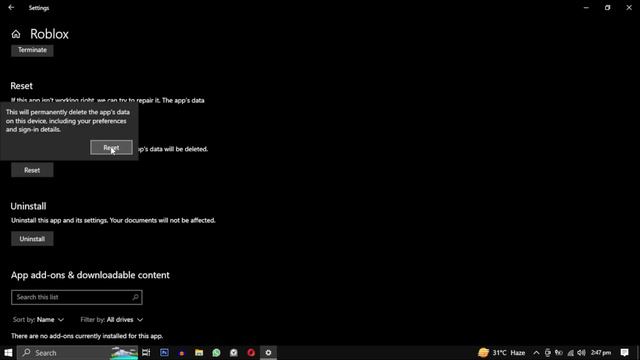This screenshot has width=640, height=360.
Task: Click the Terminate button
Action: pos(32,50)
